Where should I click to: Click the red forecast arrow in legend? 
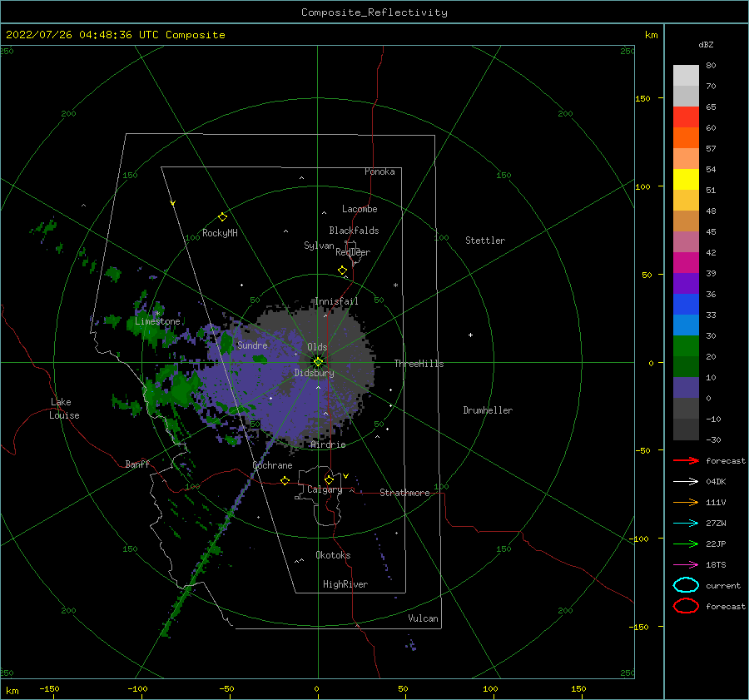686,460
